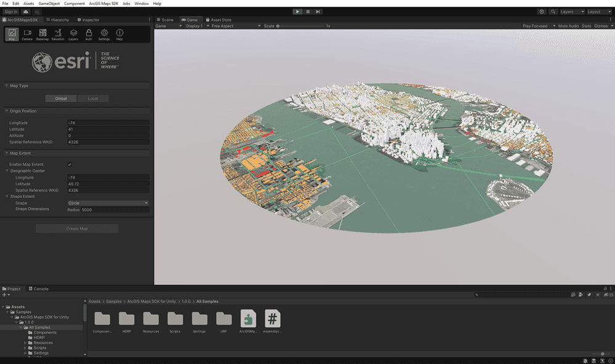This screenshot has height=364, width=615.
Task: Open ArcGIS Settings gear icon
Action: pyautogui.click(x=103, y=35)
